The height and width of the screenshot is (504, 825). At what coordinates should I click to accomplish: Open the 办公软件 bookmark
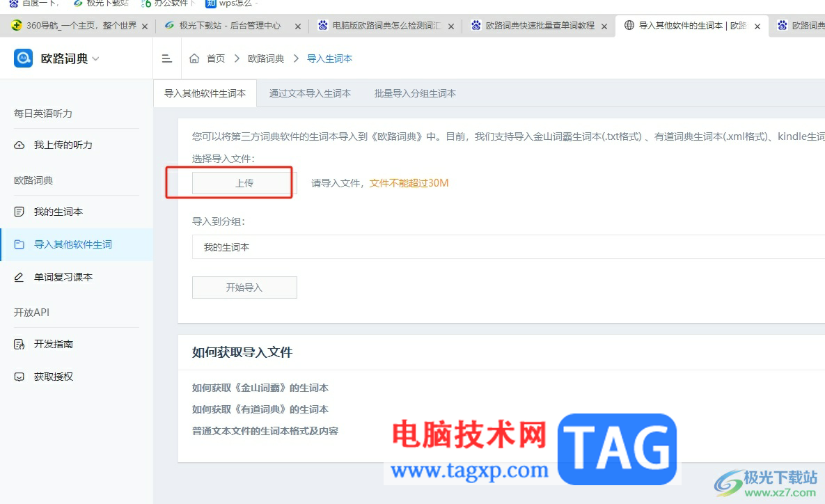[167, 3]
